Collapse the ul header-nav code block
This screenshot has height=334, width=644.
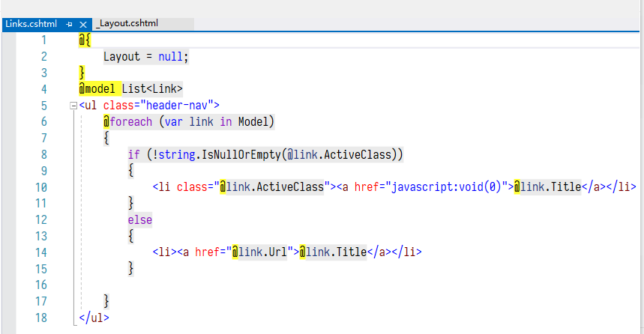coord(73,106)
